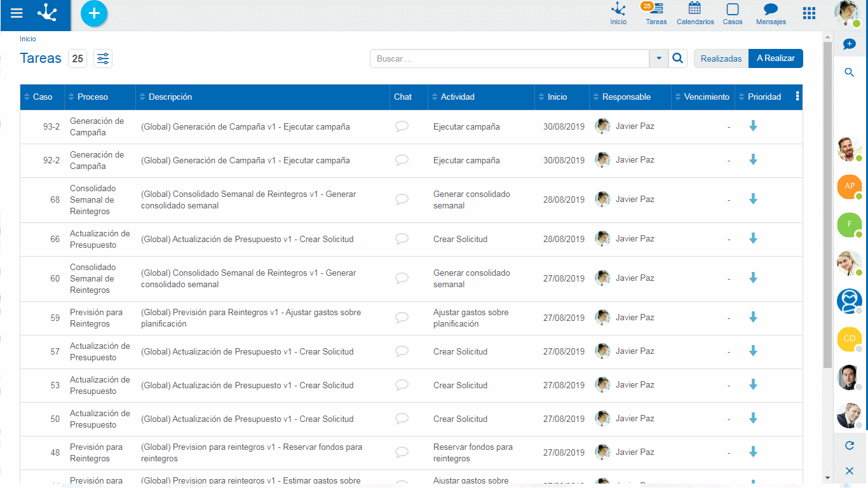Click the blue plus create button
Viewport: 868px width, 488px height.
(94, 13)
